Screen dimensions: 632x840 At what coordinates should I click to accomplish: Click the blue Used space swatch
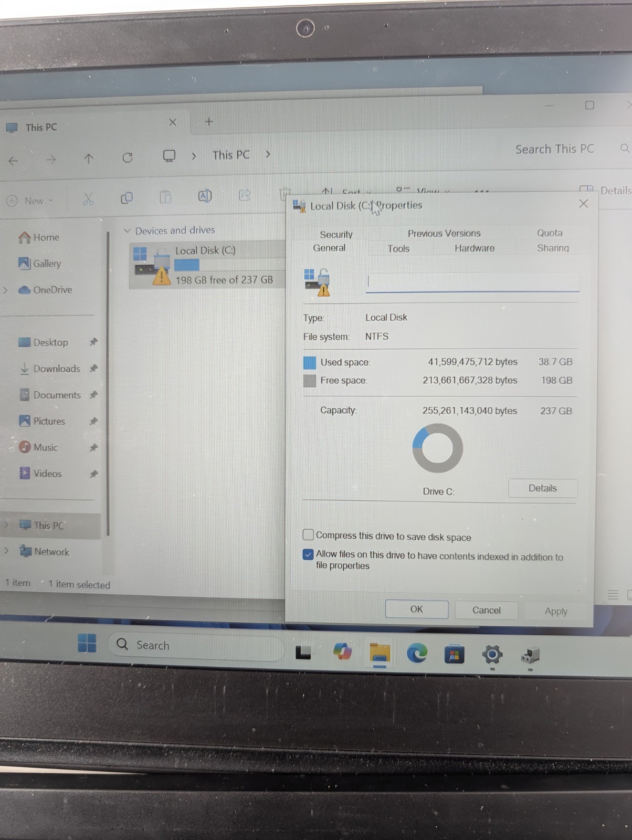pos(310,362)
